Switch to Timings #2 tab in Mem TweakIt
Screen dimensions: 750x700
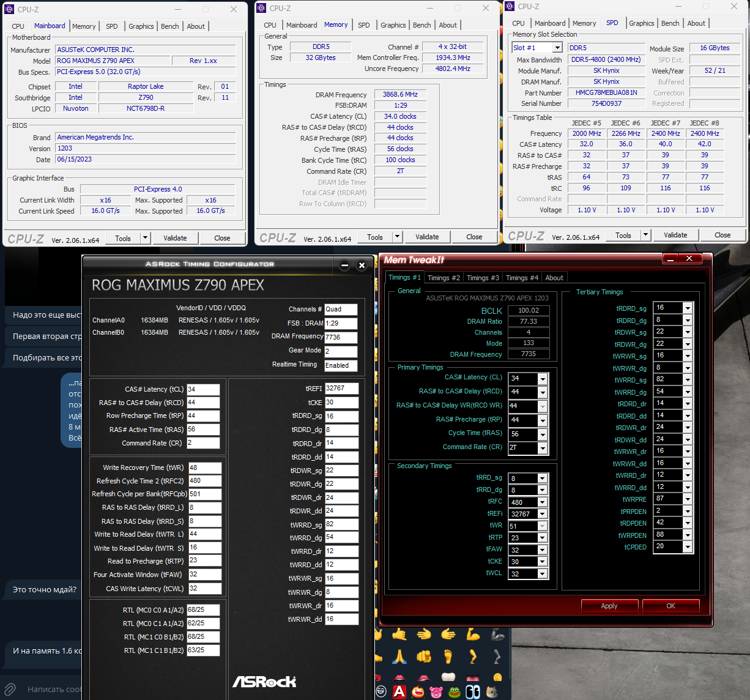444,278
